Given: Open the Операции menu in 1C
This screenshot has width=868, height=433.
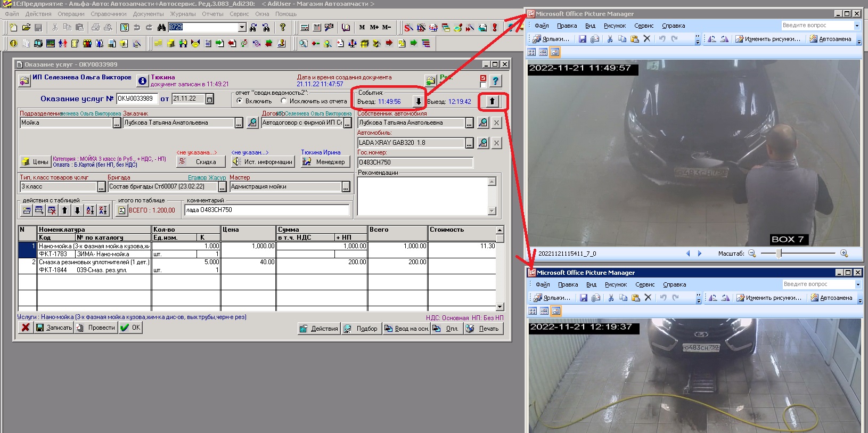Looking at the screenshot, I should [71, 14].
